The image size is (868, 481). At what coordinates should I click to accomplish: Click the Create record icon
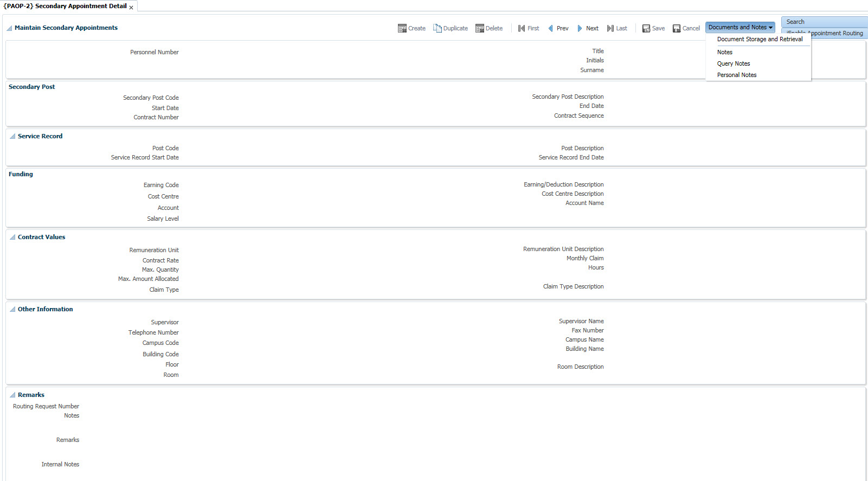click(402, 28)
